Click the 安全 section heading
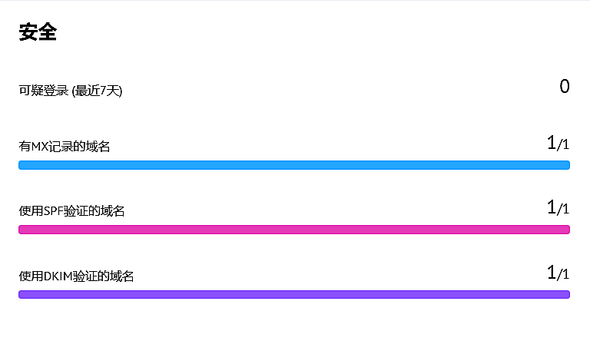The image size is (590, 364). pyautogui.click(x=38, y=32)
